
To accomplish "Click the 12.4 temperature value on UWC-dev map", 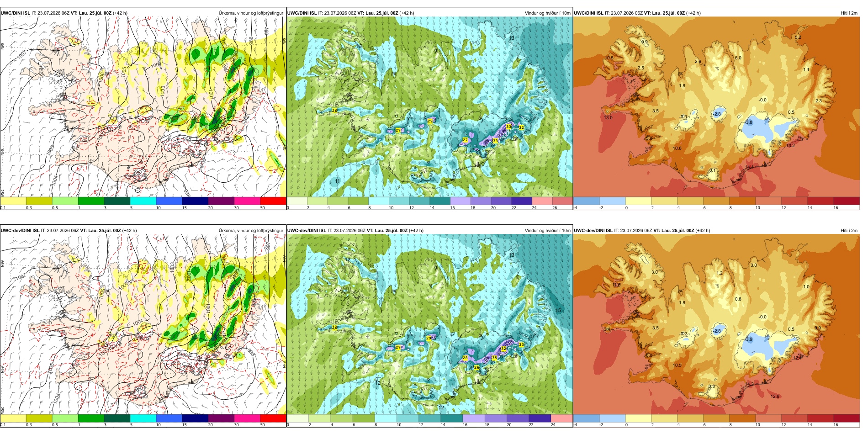I will pos(797,358).
